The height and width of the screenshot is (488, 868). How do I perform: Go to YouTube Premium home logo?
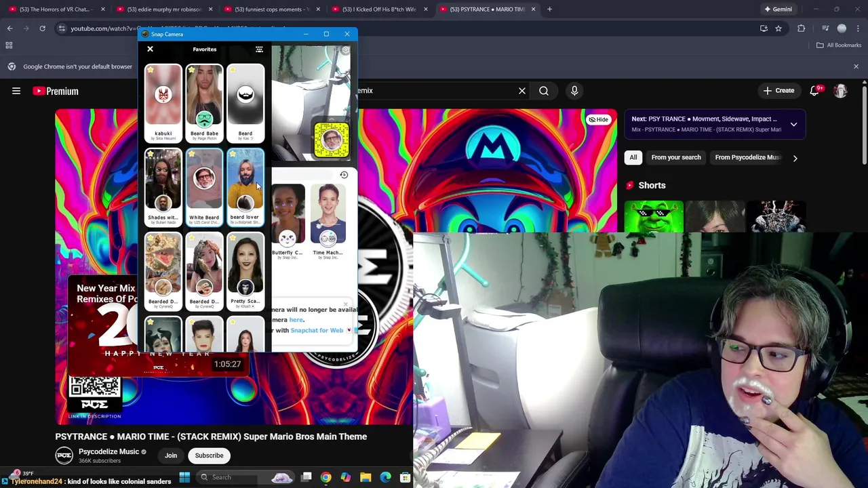coord(56,91)
